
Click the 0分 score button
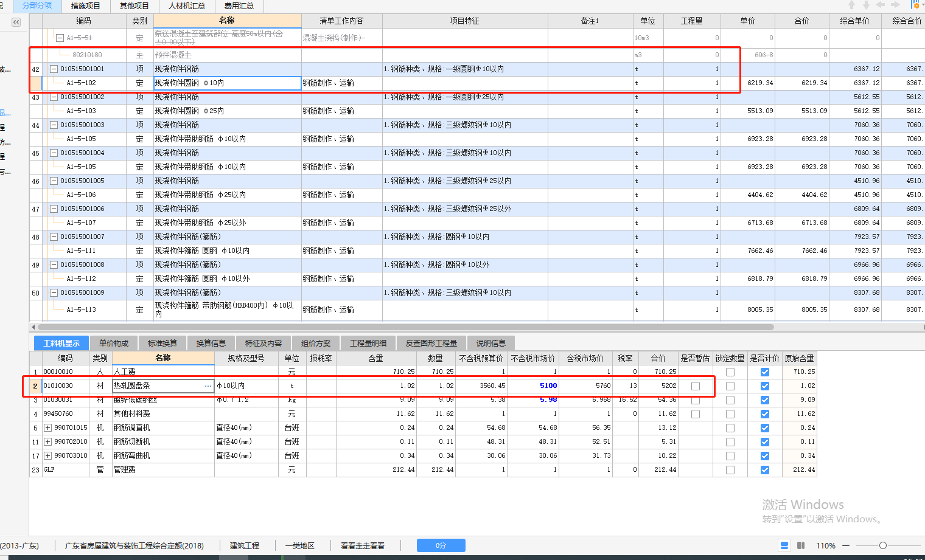441,545
